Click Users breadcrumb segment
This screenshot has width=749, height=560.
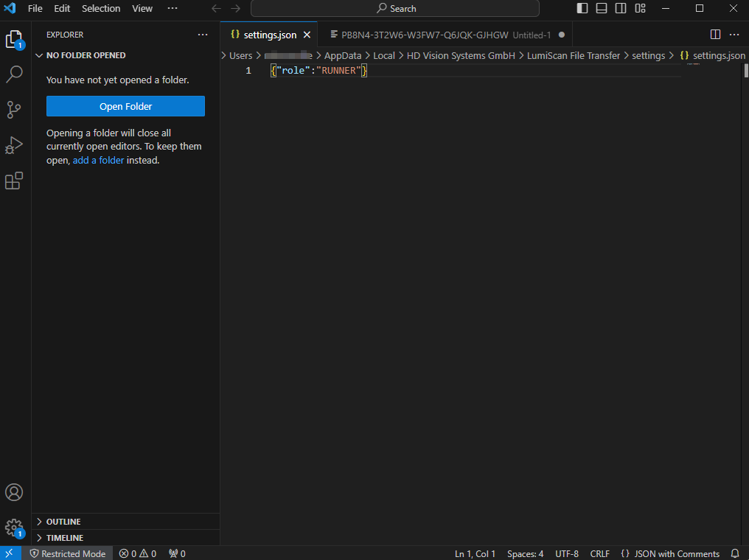coord(241,56)
